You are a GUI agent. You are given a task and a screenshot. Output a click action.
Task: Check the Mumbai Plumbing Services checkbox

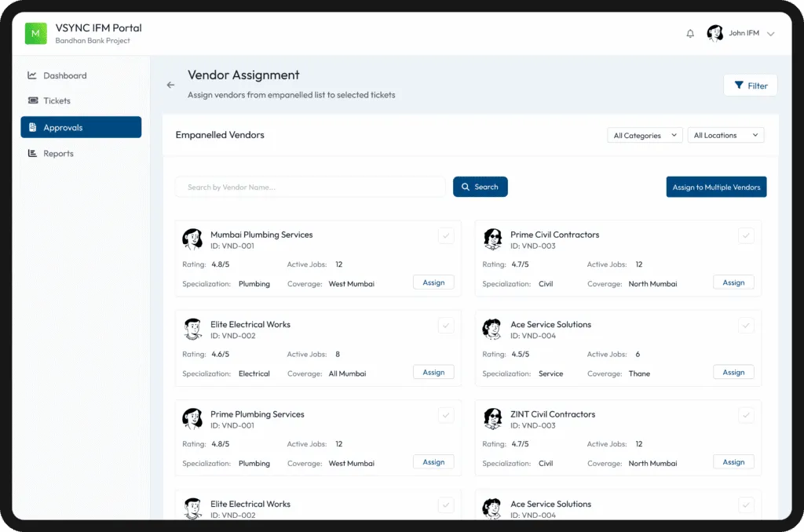pos(446,235)
